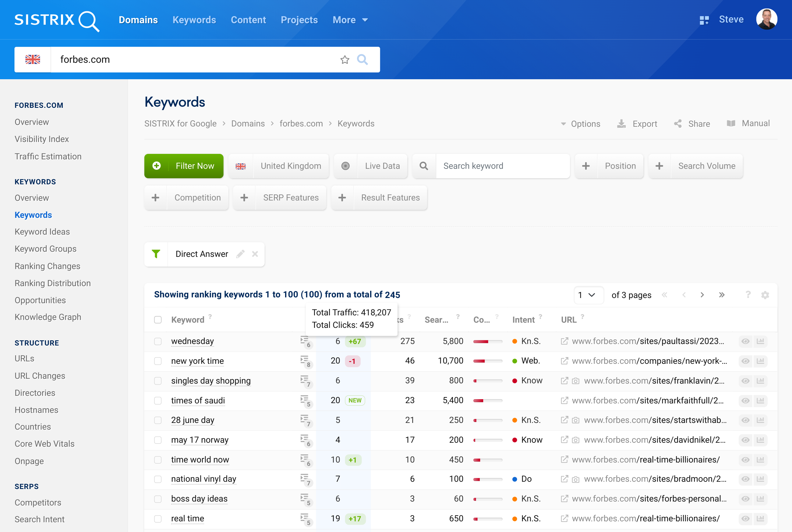
Task: Open history chart icon for wednesday row
Action: coord(760,341)
